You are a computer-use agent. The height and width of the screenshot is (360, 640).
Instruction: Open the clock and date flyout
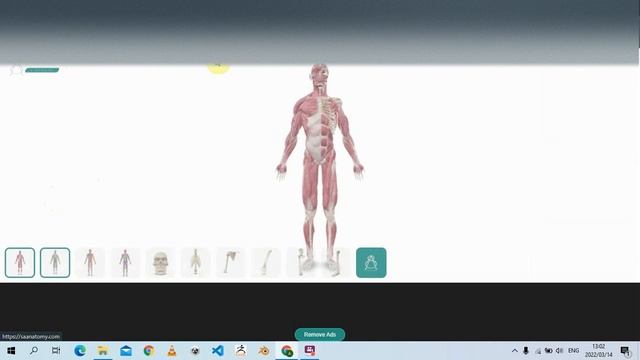(598, 351)
